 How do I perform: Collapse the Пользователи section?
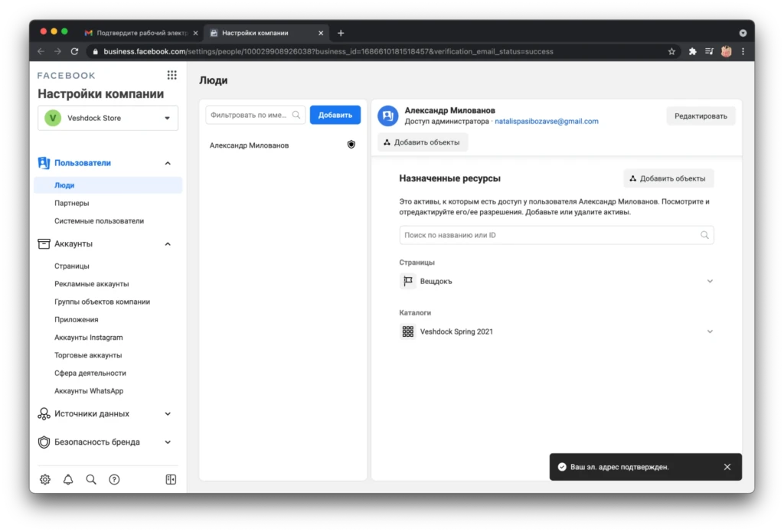pyautogui.click(x=168, y=163)
